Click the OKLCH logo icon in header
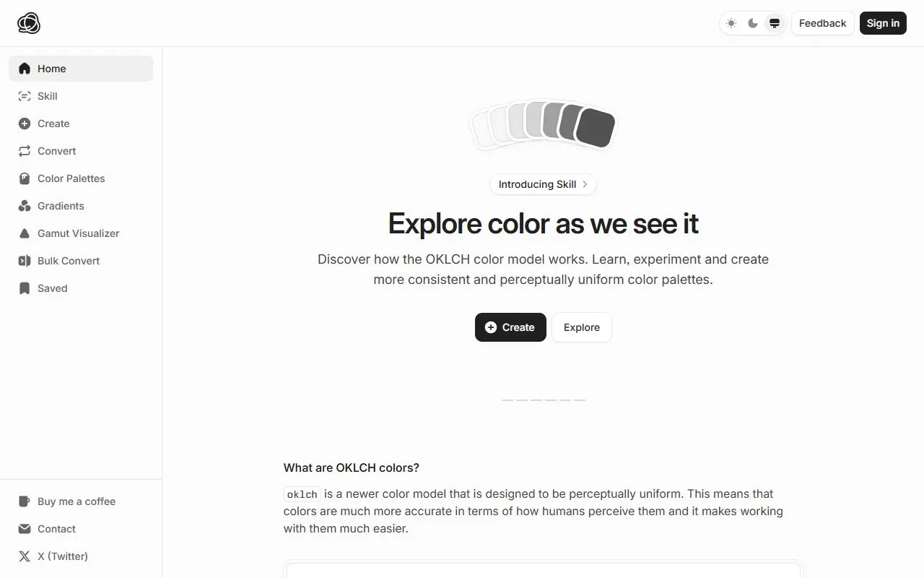924x578 pixels. pos(29,23)
